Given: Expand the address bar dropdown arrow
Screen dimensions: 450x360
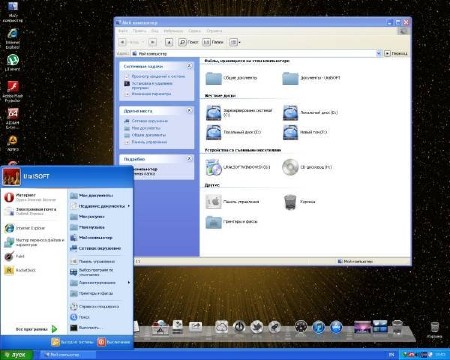Looking at the screenshot, I should [379, 53].
